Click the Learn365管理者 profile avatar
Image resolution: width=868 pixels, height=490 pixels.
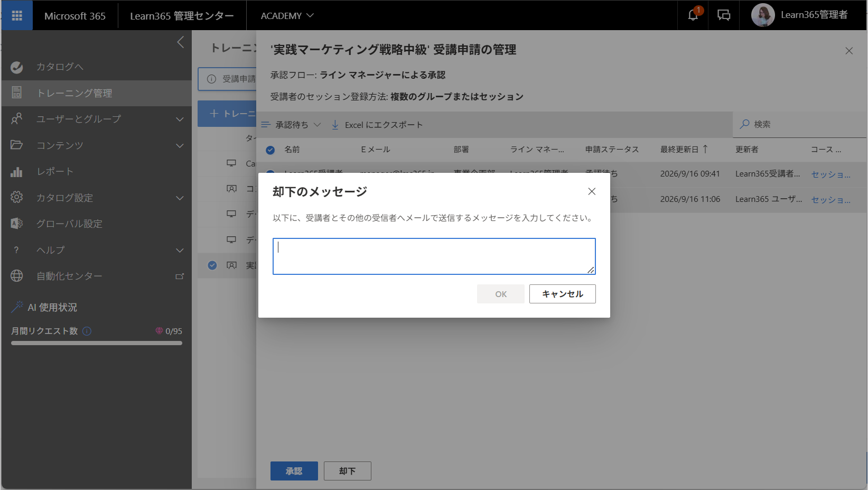coord(763,15)
